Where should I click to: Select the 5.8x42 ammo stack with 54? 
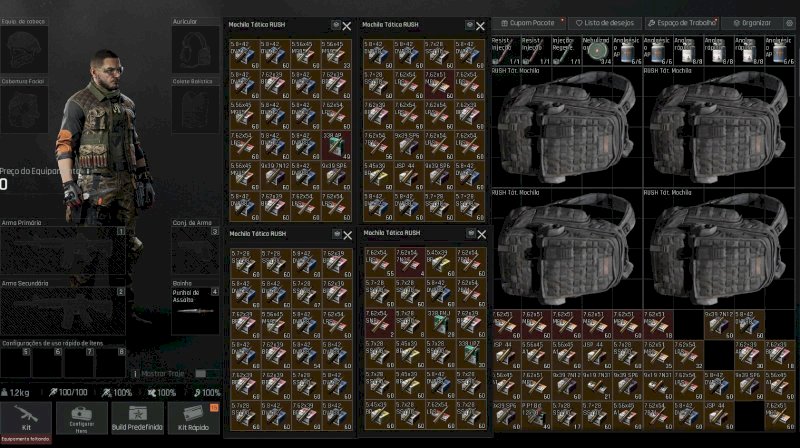click(307, 355)
